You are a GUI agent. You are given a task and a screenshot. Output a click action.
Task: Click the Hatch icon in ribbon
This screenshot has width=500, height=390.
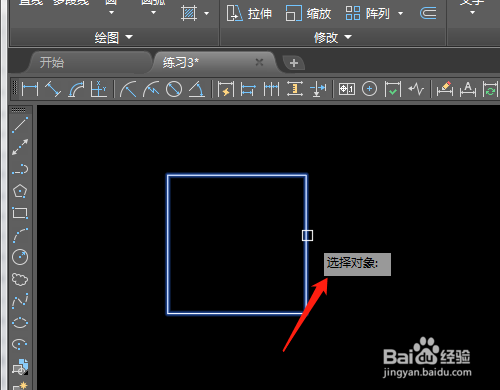(189, 14)
